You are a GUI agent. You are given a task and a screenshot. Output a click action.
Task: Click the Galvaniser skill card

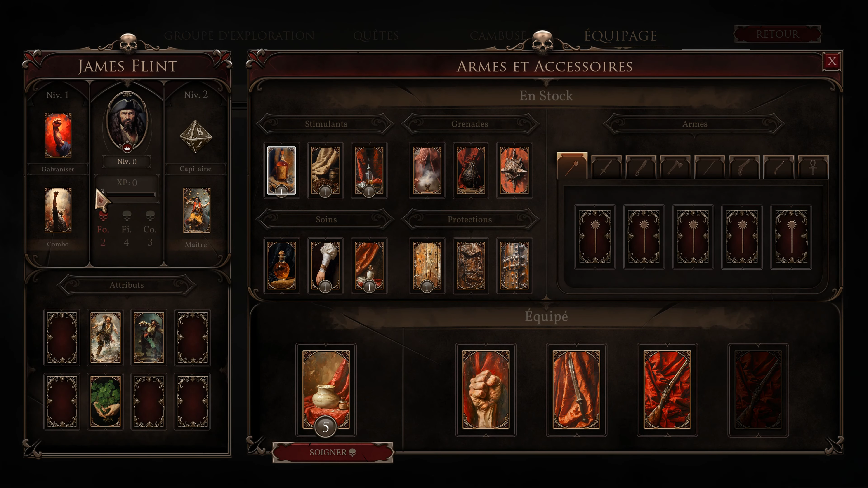point(58,135)
